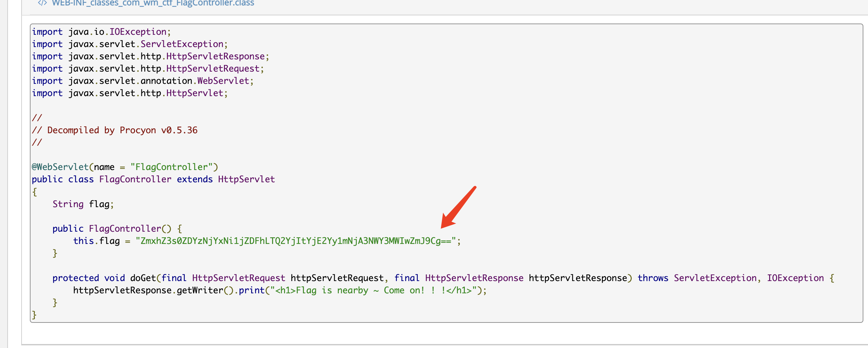Image resolution: width=868 pixels, height=348 pixels.
Task: Click the final IOException in doGet signature
Action: click(795, 278)
